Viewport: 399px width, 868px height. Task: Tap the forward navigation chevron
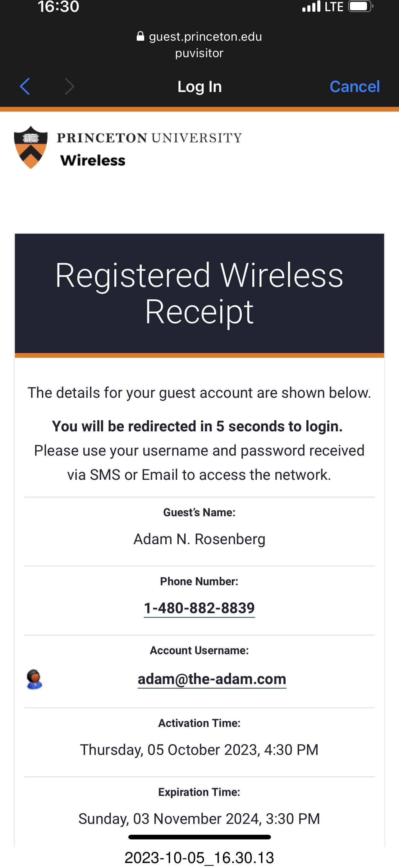[x=69, y=87]
